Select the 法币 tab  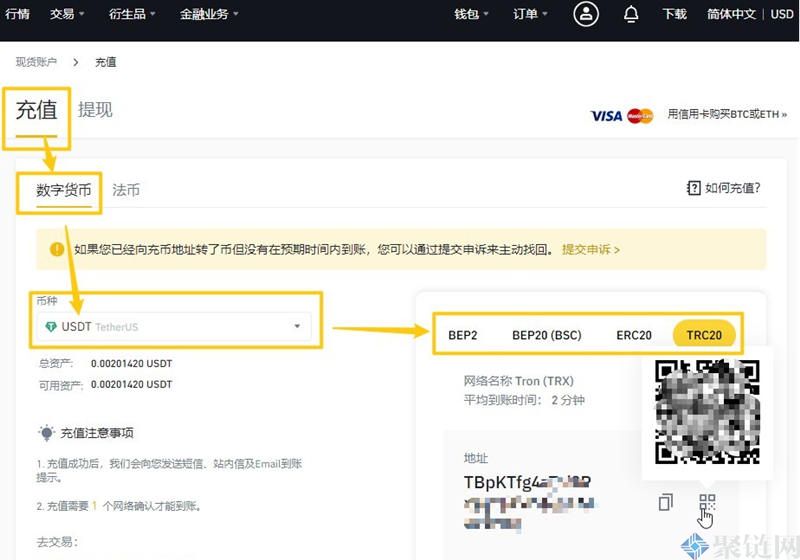click(126, 190)
